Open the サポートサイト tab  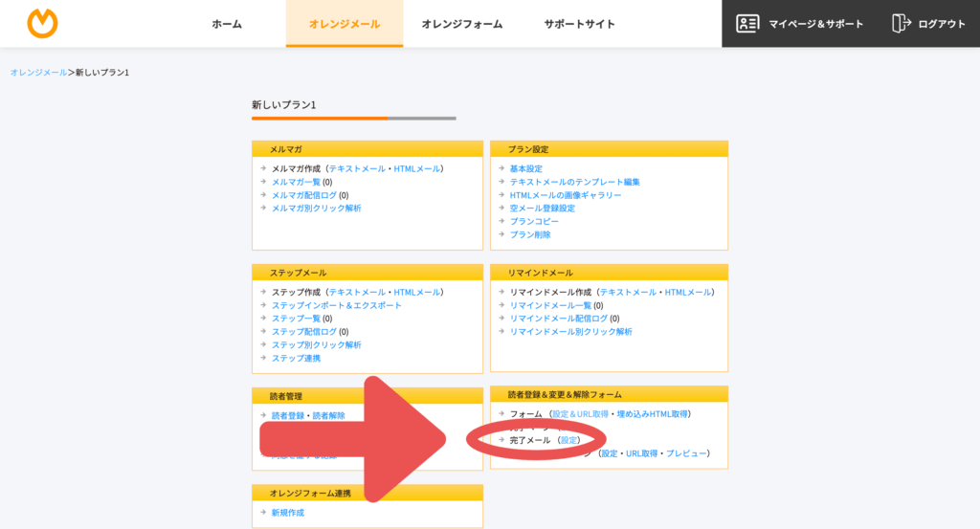coord(579,24)
